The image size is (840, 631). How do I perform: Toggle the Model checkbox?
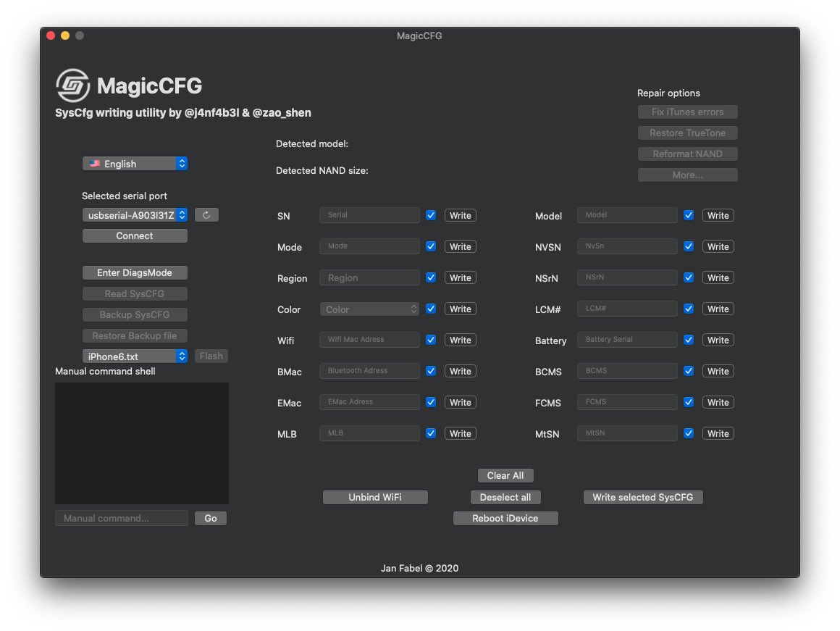(x=689, y=215)
